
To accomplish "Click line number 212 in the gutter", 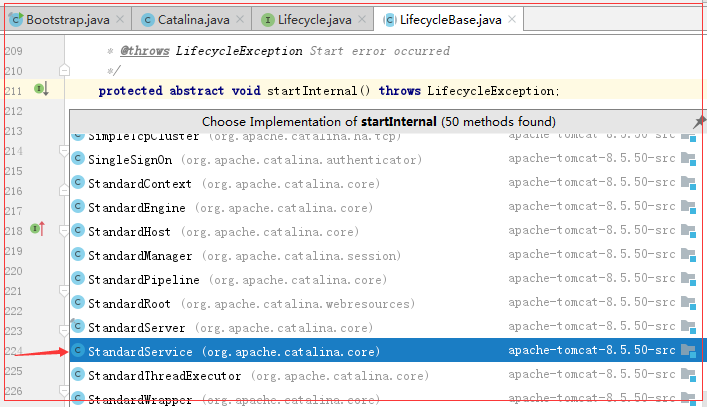I will coord(14,111).
